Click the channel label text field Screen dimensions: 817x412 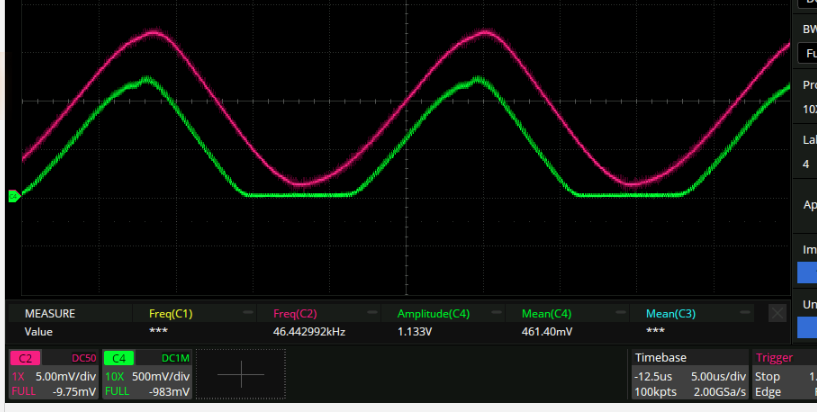[x=808, y=163]
